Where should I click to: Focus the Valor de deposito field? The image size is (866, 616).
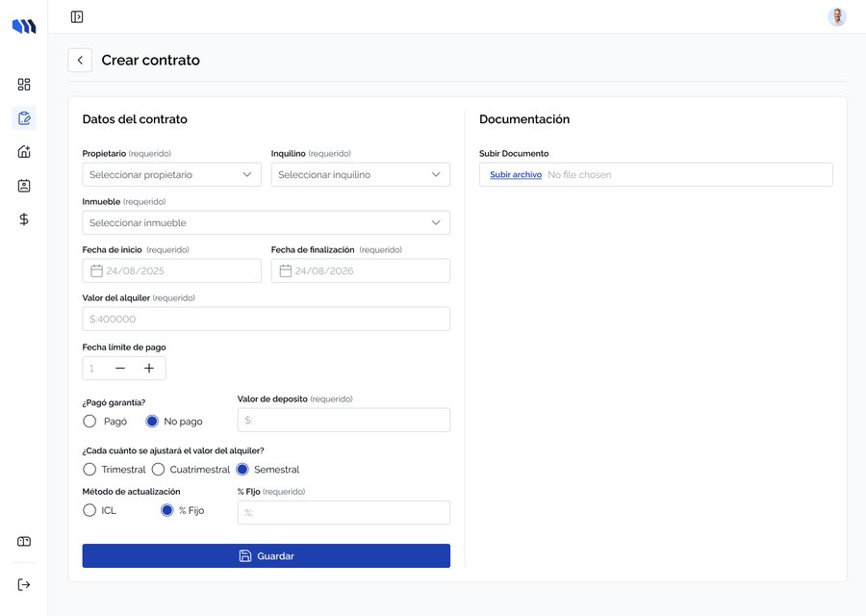[x=344, y=420]
